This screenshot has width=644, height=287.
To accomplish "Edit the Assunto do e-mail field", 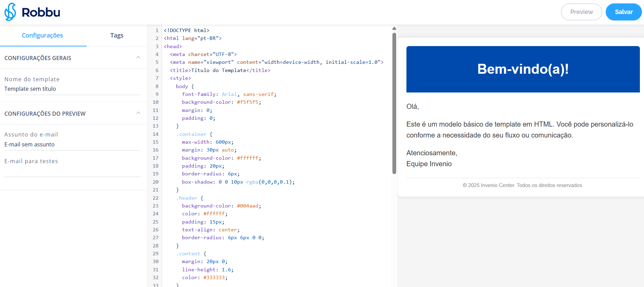I will [72, 144].
